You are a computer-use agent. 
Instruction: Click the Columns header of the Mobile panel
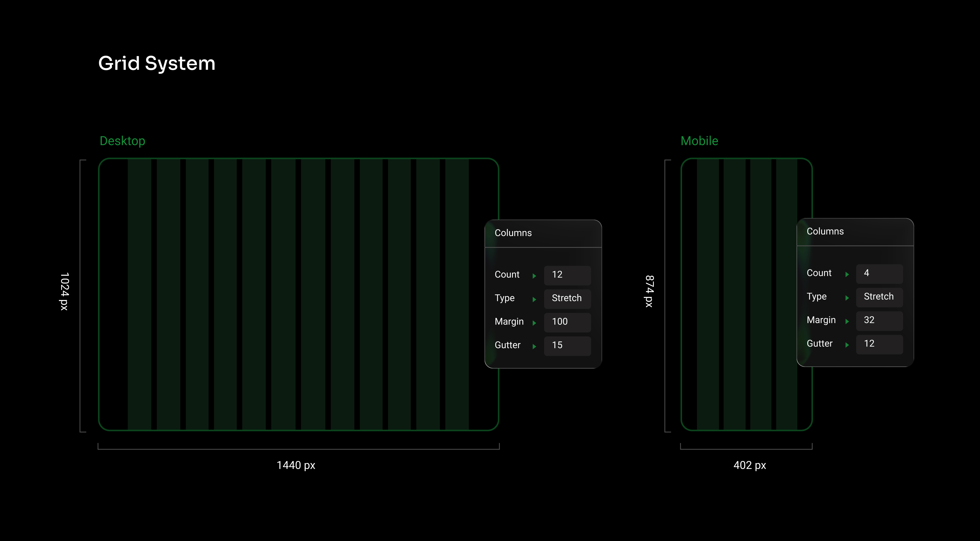825,231
